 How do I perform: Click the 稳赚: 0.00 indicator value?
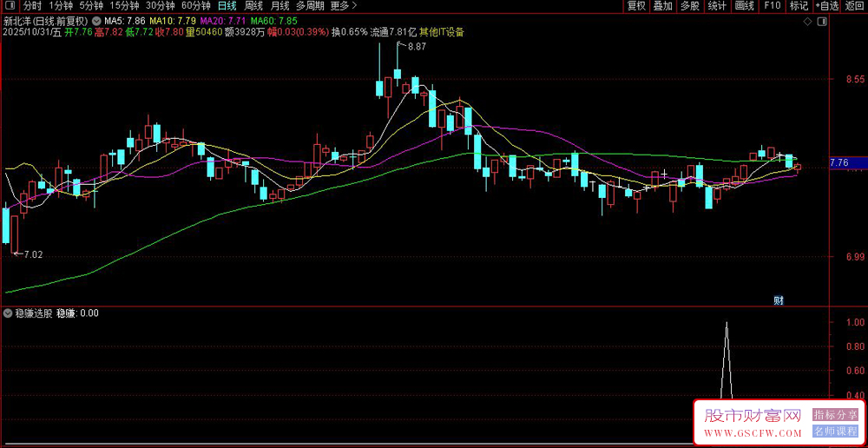tap(77, 313)
